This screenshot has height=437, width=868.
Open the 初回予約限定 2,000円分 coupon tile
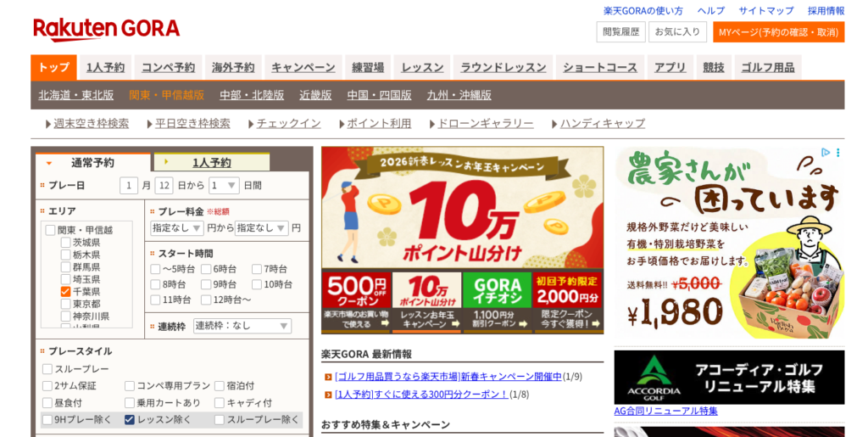pos(568,302)
